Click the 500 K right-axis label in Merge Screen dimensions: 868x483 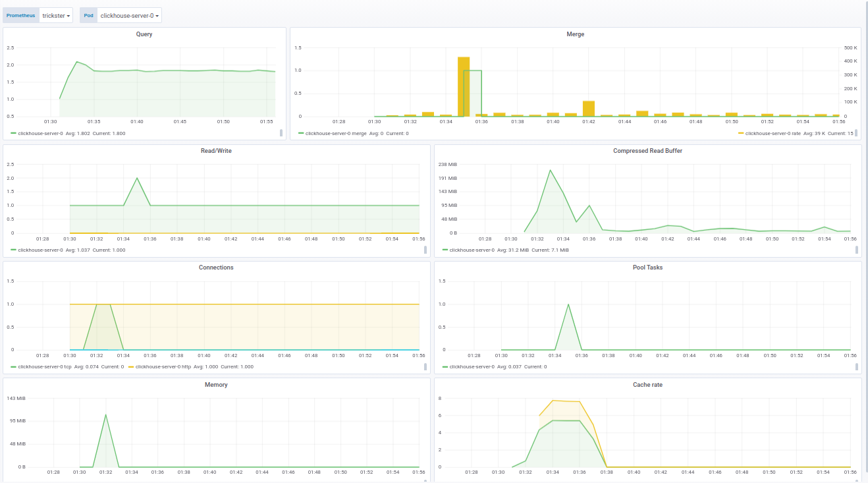point(850,48)
